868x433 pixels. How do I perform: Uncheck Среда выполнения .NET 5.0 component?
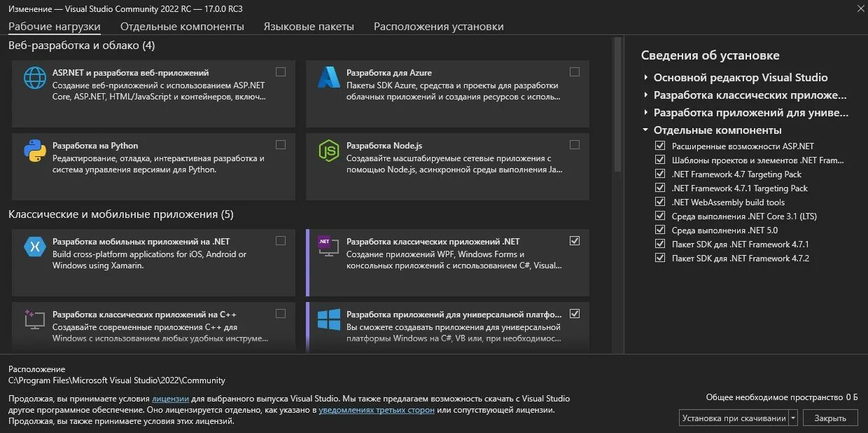[659, 230]
